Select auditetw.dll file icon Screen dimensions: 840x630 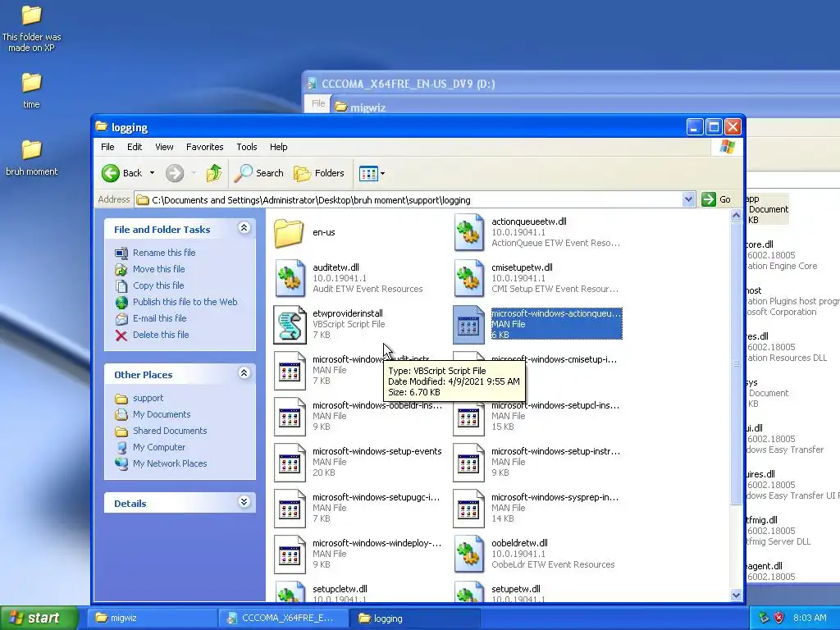(290, 278)
